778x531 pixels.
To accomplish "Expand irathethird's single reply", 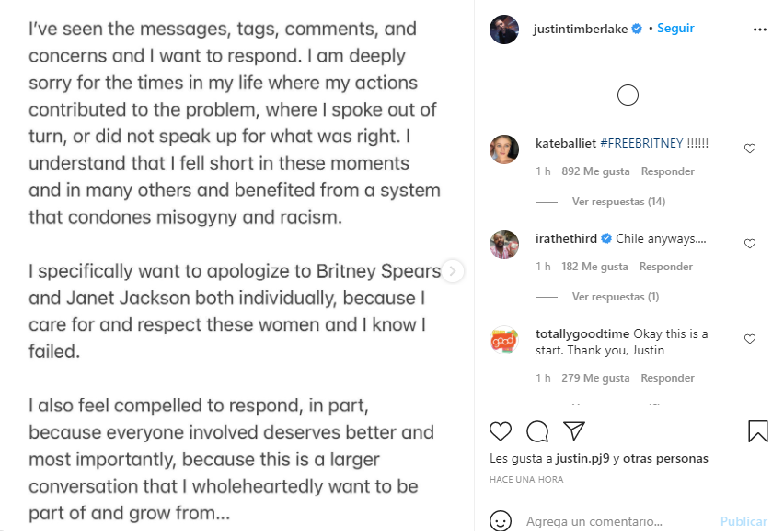I will click(x=615, y=297).
